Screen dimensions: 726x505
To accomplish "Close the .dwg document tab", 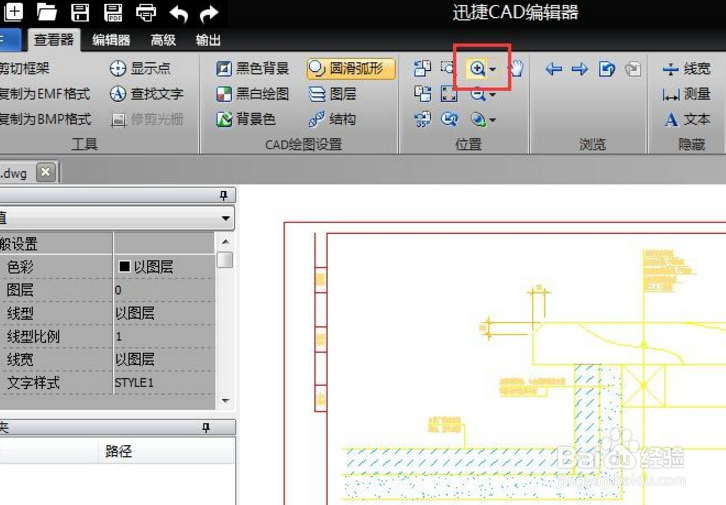I will tap(45, 172).
